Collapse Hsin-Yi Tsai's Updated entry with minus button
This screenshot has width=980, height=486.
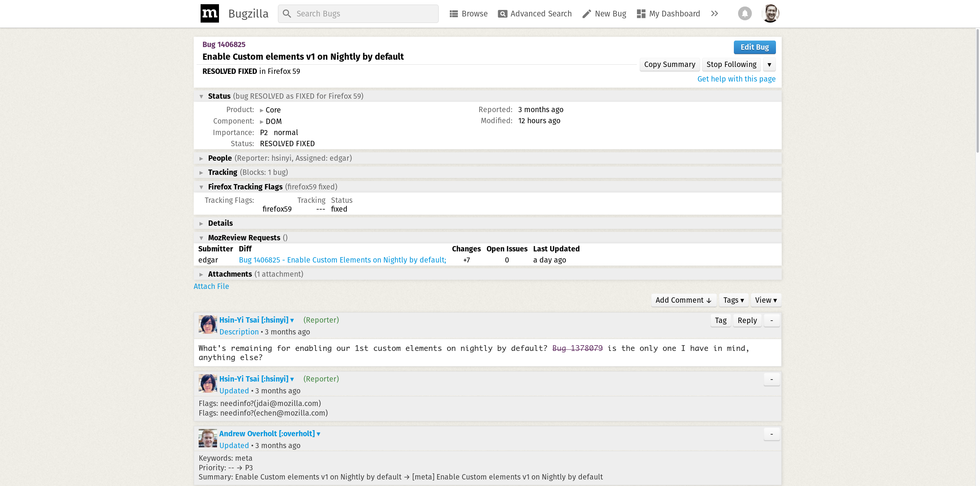[x=771, y=379]
